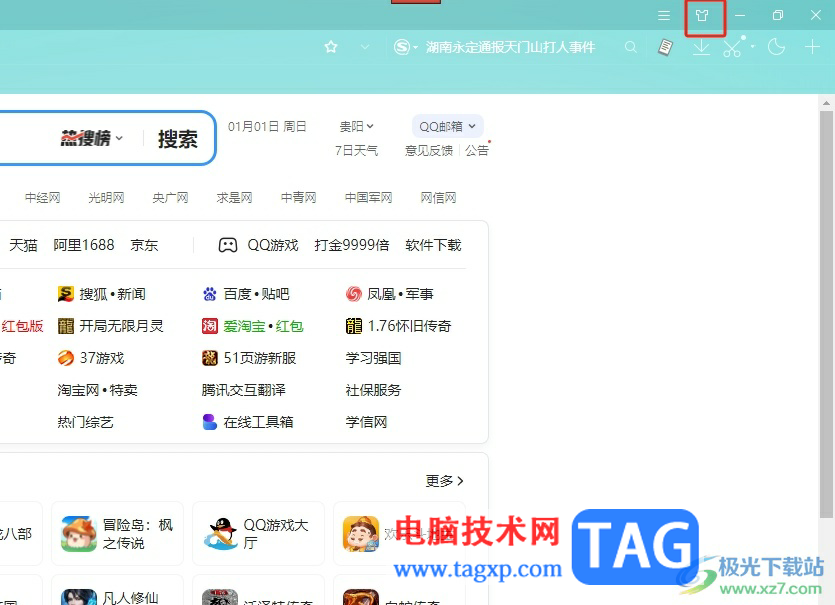Visit the 央广网 link
835x605 pixels.
170,198
